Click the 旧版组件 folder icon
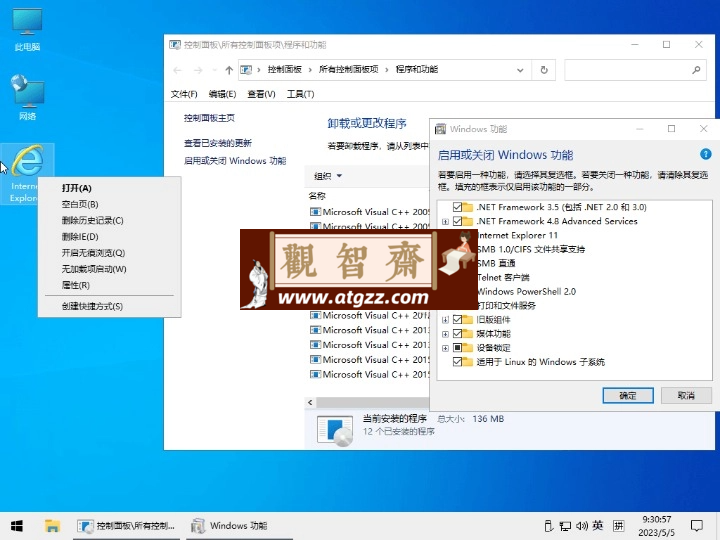The height and width of the screenshot is (540, 720). [468, 320]
